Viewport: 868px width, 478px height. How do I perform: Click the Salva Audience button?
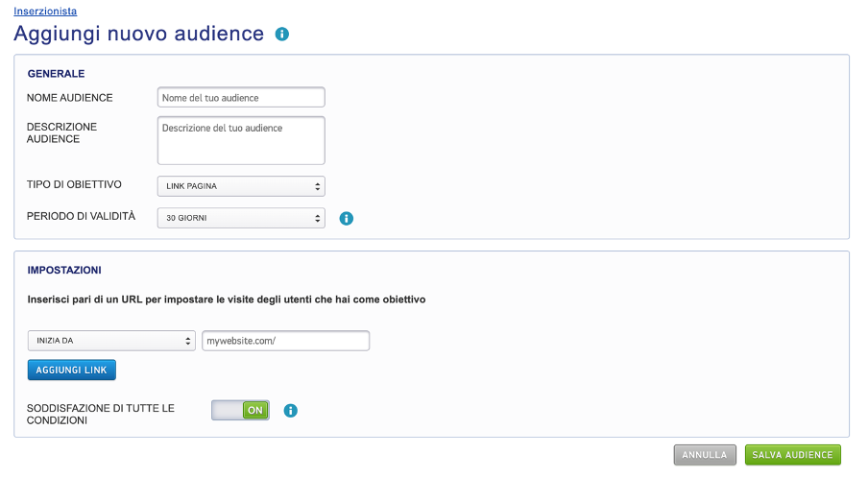(x=792, y=455)
